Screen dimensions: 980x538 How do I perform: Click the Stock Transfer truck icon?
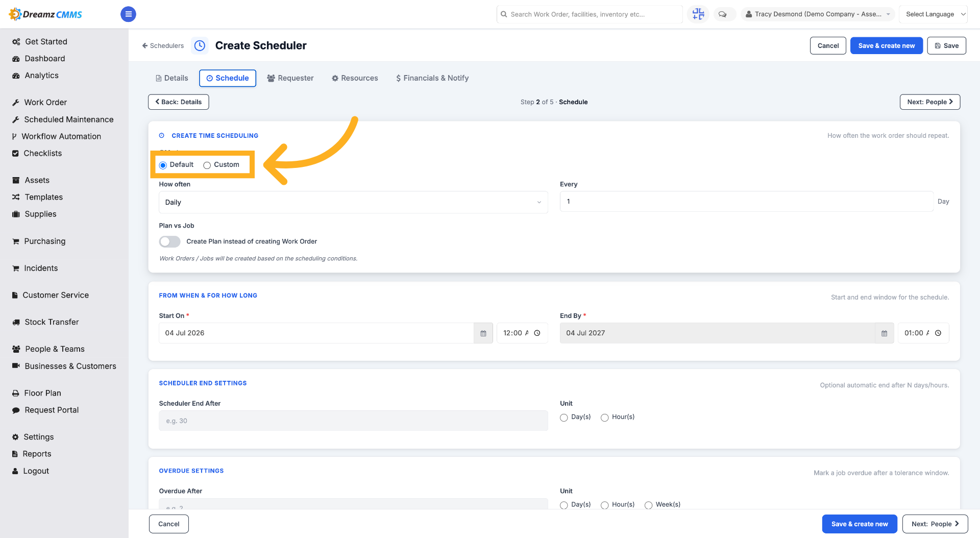[16, 323]
